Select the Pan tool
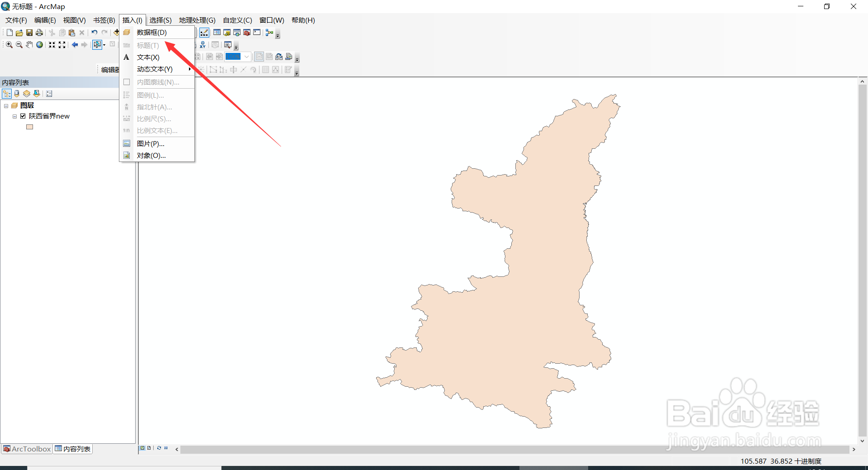This screenshot has width=868, height=470. coord(29,45)
